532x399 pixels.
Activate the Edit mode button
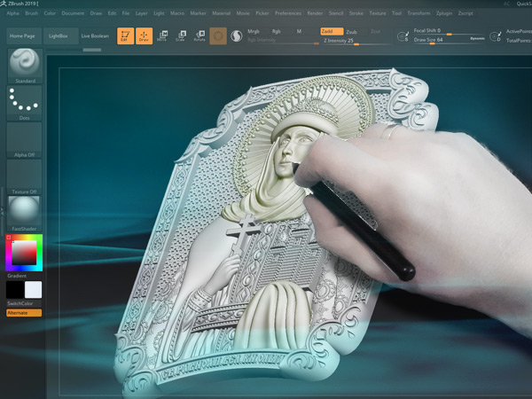[x=126, y=35]
